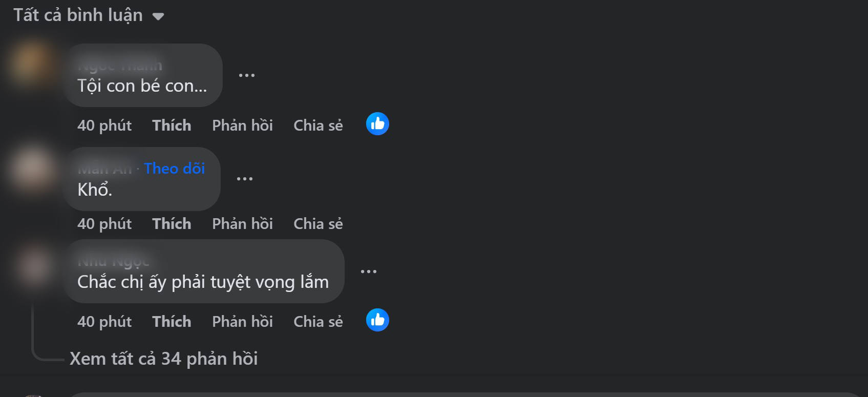
Task: Share the 'Tội con bé con...' comment
Action: 318,126
